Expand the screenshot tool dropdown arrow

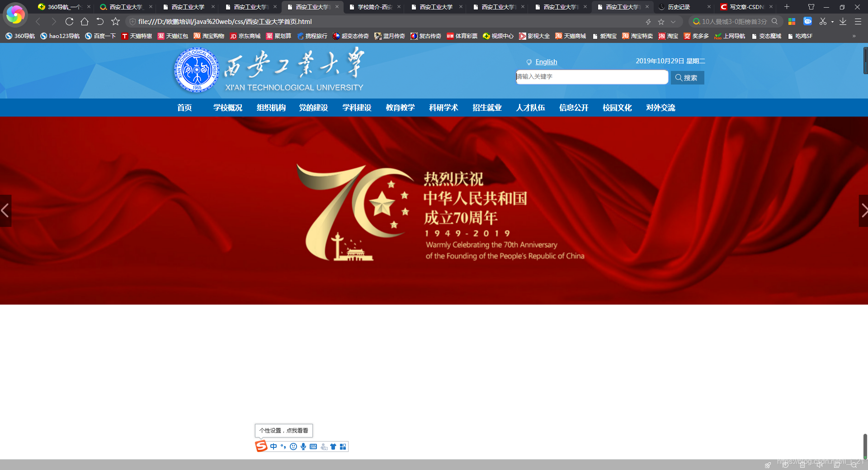click(x=832, y=22)
